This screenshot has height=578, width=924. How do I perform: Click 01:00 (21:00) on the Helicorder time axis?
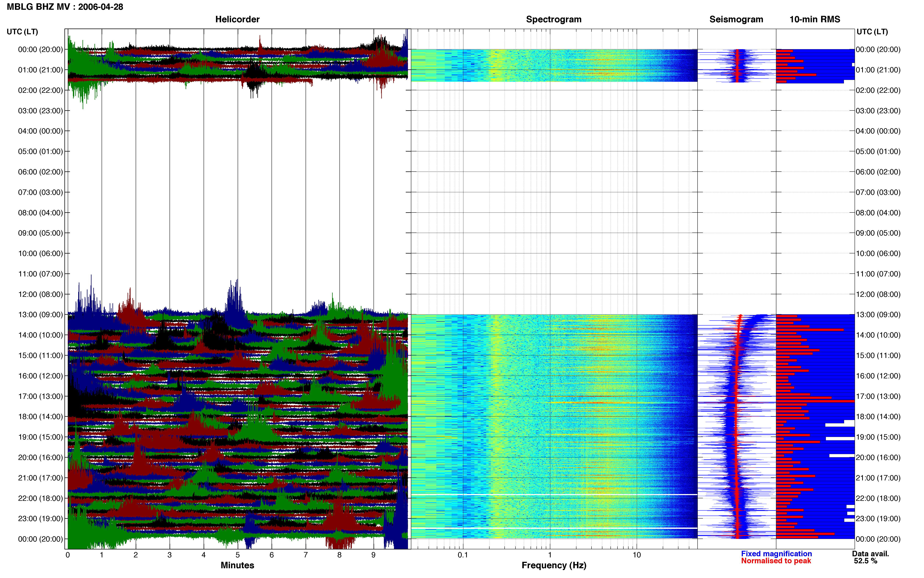click(41, 70)
